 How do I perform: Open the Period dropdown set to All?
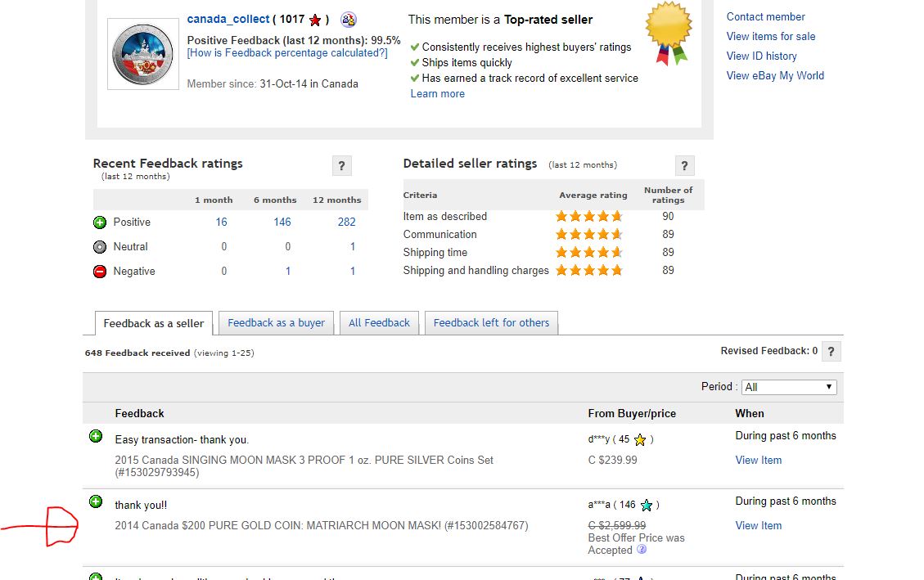(x=788, y=387)
